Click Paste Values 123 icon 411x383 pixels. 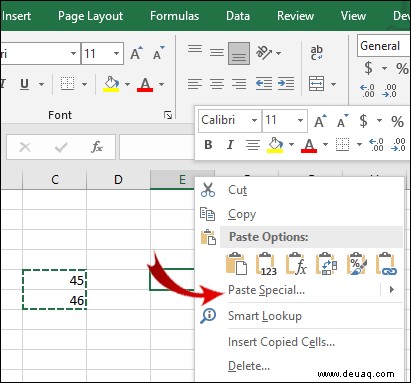(266, 264)
